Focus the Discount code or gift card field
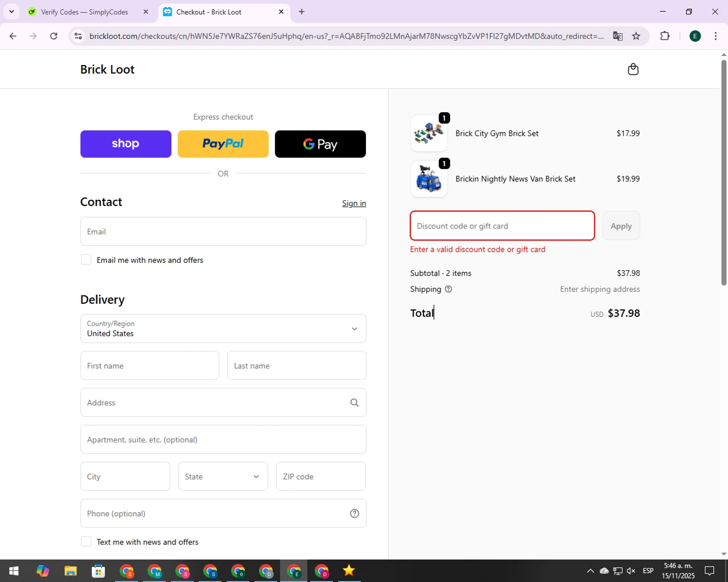This screenshot has height=582, width=728. (x=502, y=226)
